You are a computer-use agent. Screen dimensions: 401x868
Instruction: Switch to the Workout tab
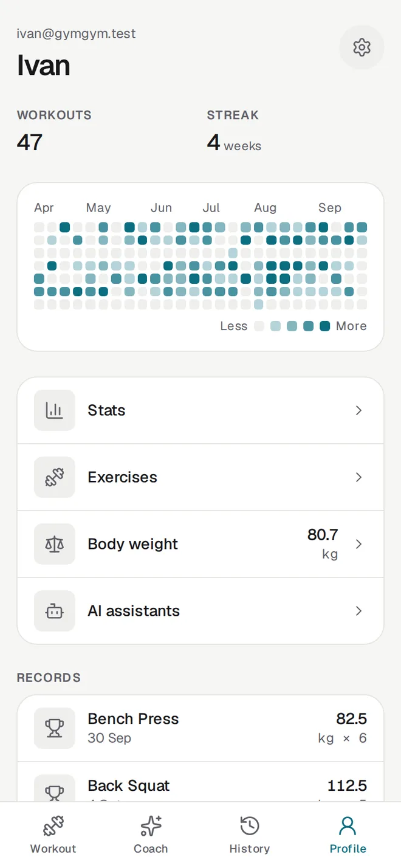pyautogui.click(x=53, y=835)
